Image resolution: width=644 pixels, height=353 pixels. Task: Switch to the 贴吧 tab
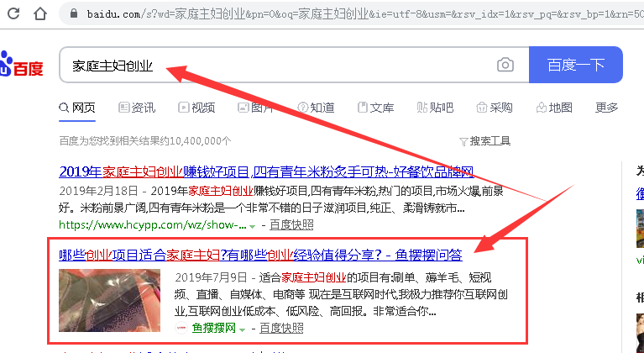pyautogui.click(x=436, y=108)
